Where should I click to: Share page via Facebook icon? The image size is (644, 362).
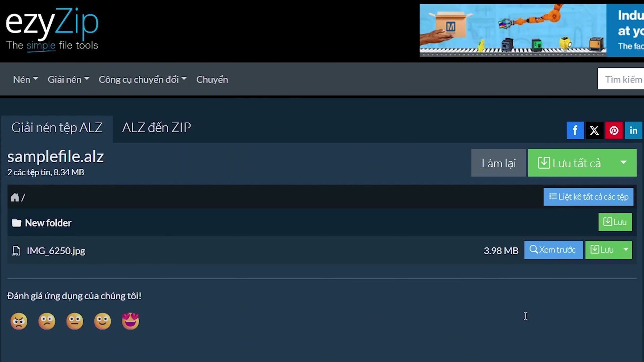pyautogui.click(x=575, y=130)
